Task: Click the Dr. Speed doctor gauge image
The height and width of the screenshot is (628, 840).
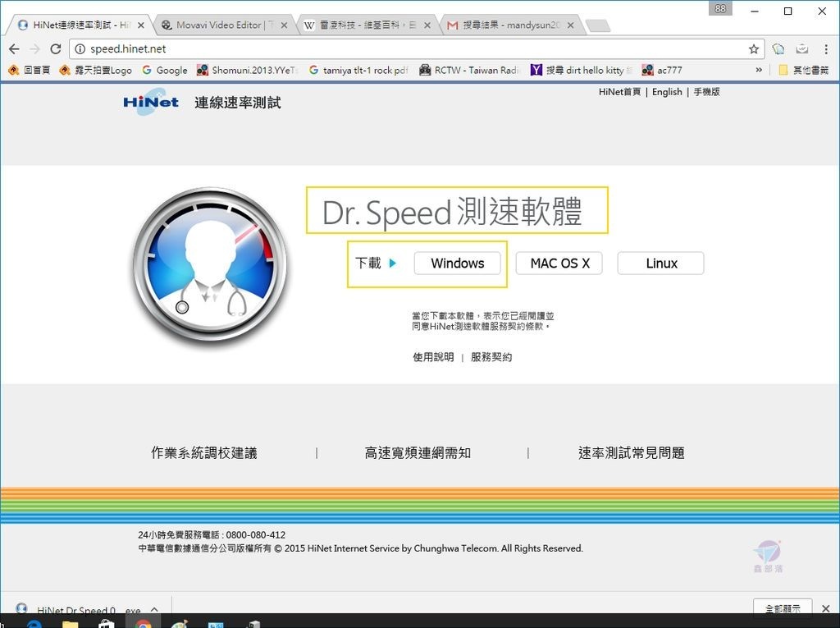Action: [x=210, y=264]
